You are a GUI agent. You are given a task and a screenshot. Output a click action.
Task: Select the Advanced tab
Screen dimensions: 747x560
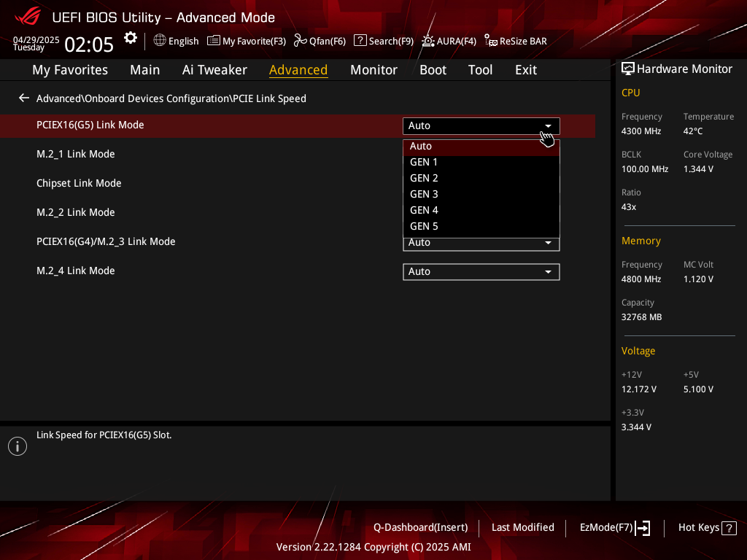tap(298, 70)
